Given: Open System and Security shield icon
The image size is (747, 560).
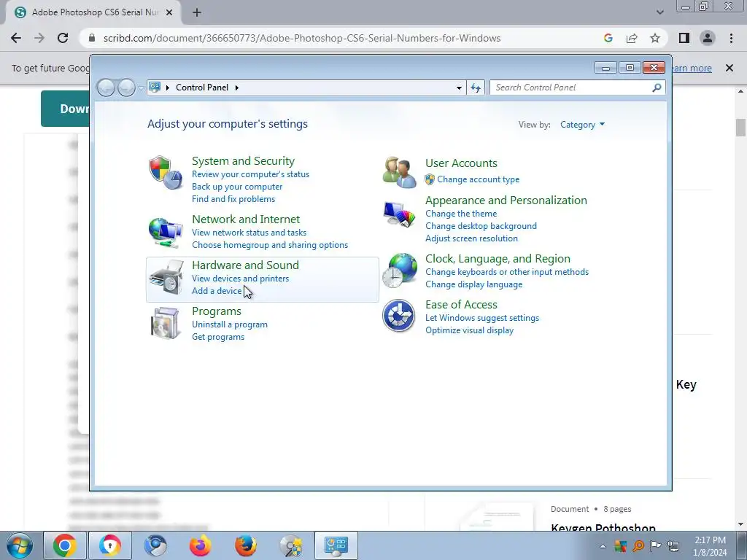Looking at the screenshot, I should tap(166, 172).
